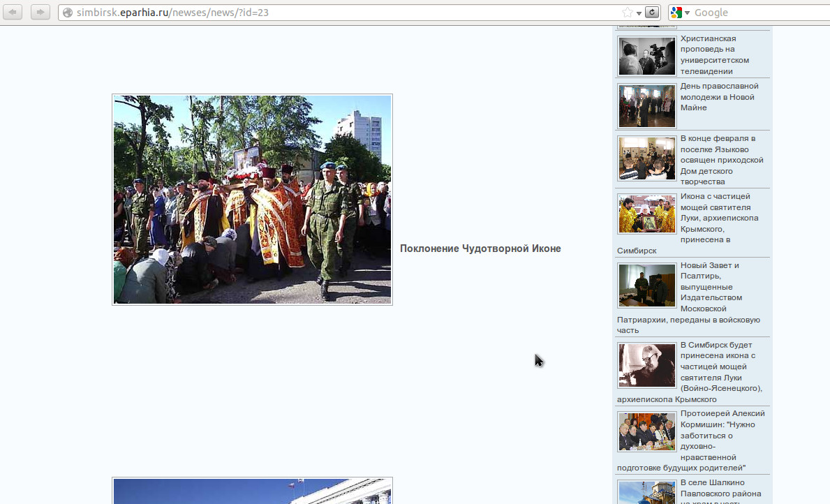Image resolution: width=830 pixels, height=504 pixels.
Task: Click thumbnail for 'Икона с частицей мощей' news
Action: 646,214
